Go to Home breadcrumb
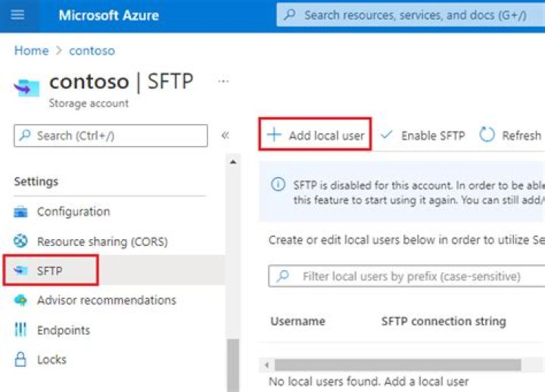 tap(31, 51)
